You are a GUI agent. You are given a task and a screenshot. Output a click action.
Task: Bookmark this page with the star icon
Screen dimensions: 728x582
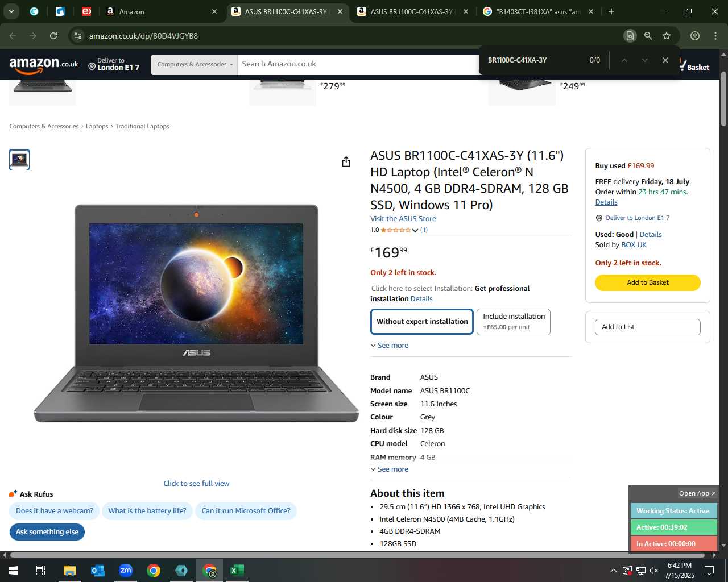click(x=667, y=36)
